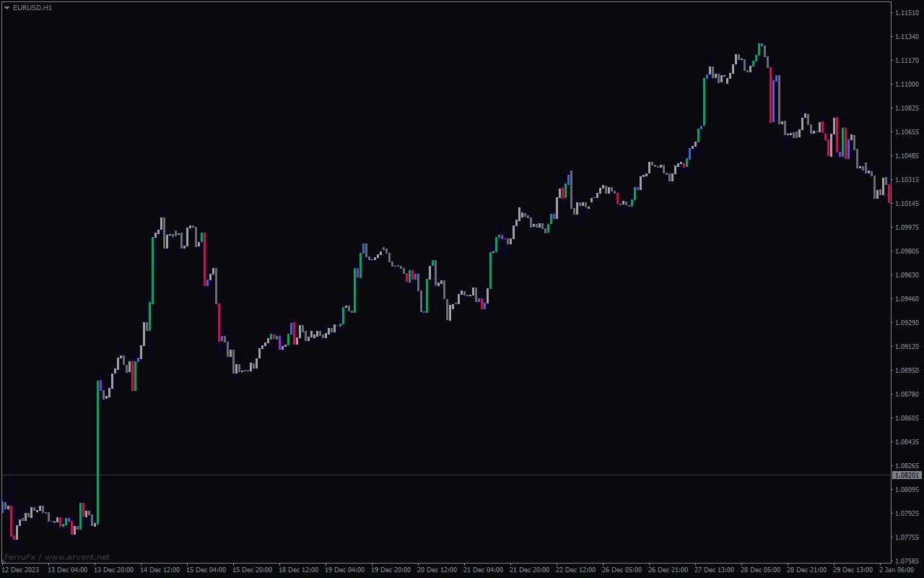Select the 13 Dec 04:00 time label
Viewport: 924px width, 578px height.
point(67,570)
